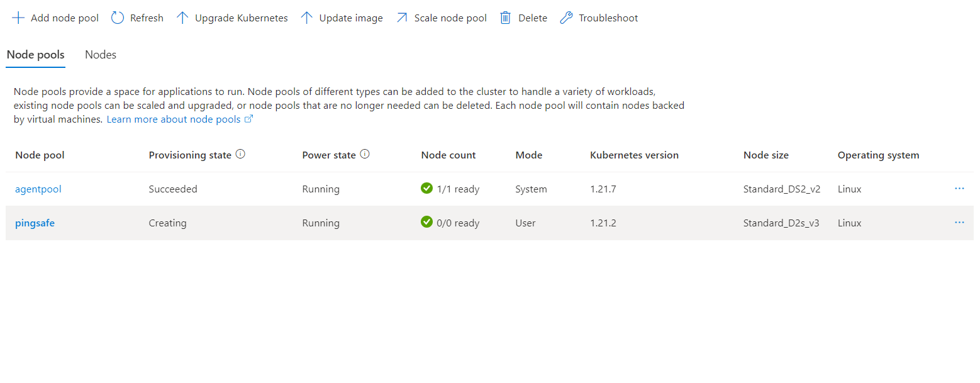980x383 pixels.
Task: Sort by Kubernetes version column header
Action: click(634, 155)
